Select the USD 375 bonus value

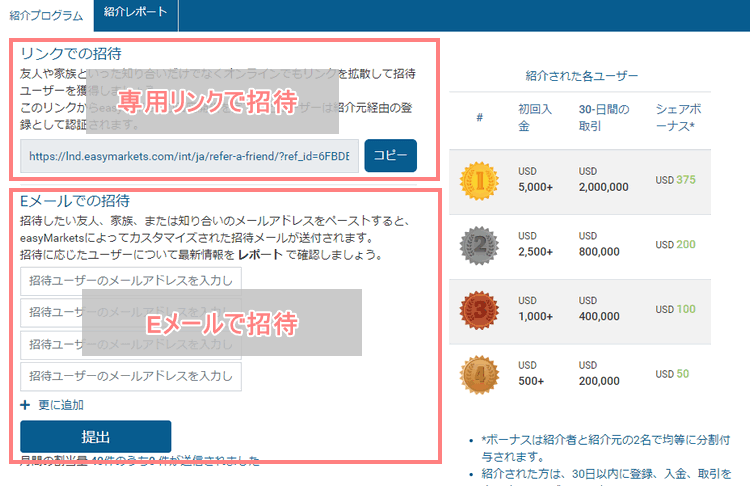[675, 180]
